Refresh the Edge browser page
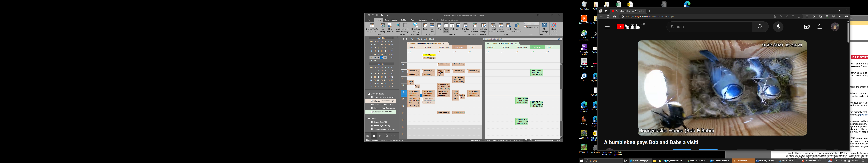Image resolution: width=868 pixels, height=163 pixels. [608, 17]
